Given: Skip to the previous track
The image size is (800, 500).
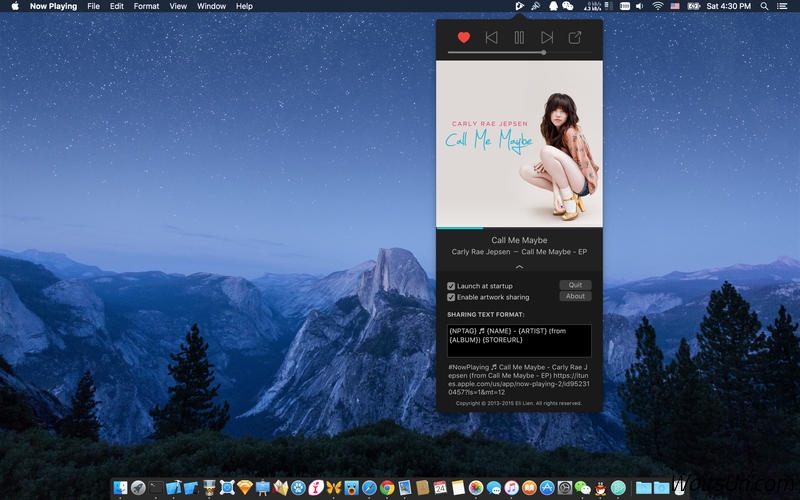Looking at the screenshot, I should pos(491,37).
